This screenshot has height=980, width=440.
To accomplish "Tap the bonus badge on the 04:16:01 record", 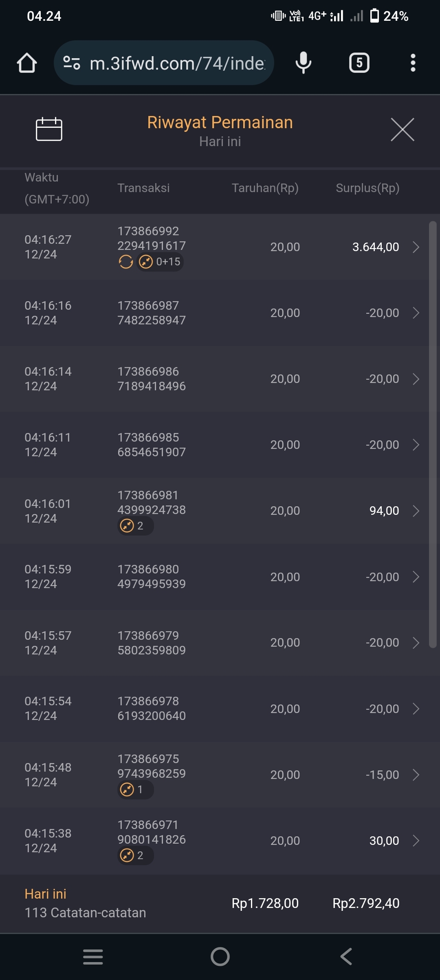I will click(x=135, y=526).
